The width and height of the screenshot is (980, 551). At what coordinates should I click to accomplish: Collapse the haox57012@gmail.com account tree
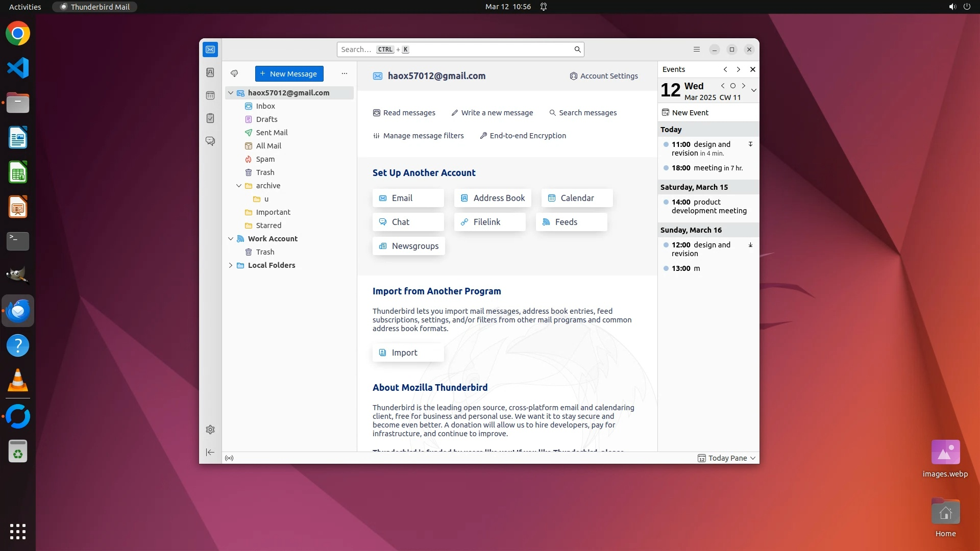coord(231,93)
